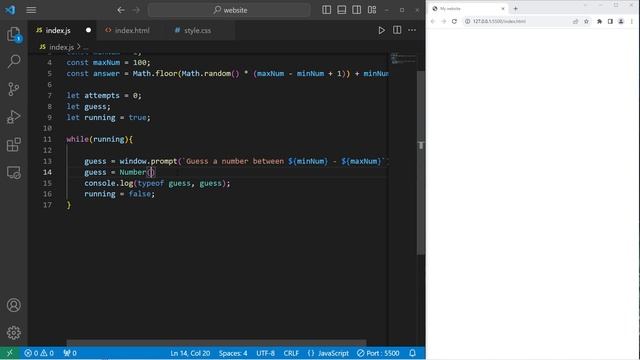Open the errors and warnings status item
This screenshot has height=360, width=640.
pyautogui.click(x=39, y=353)
